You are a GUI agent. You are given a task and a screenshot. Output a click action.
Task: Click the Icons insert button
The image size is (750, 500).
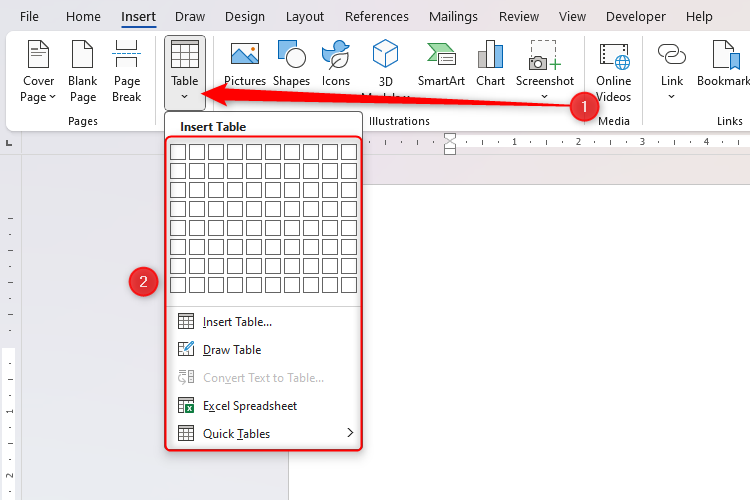point(336,56)
